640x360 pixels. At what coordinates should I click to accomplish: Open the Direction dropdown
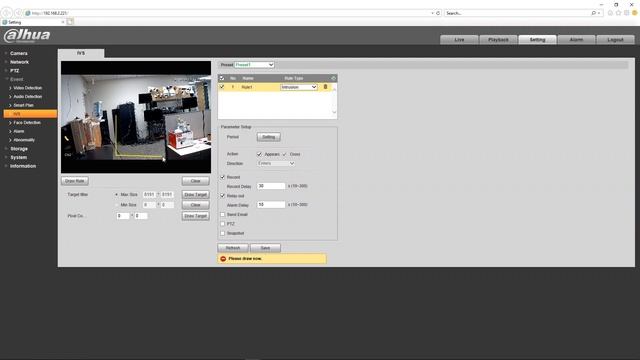pyautogui.click(x=276, y=163)
